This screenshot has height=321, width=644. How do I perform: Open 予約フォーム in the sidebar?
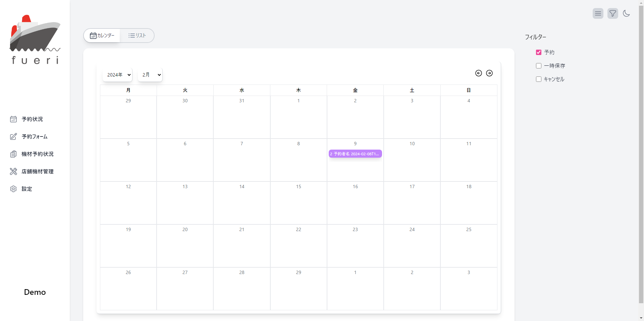pyautogui.click(x=34, y=137)
